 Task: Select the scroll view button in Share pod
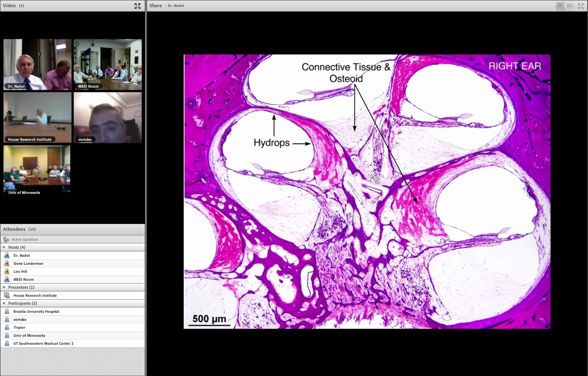(570, 6)
